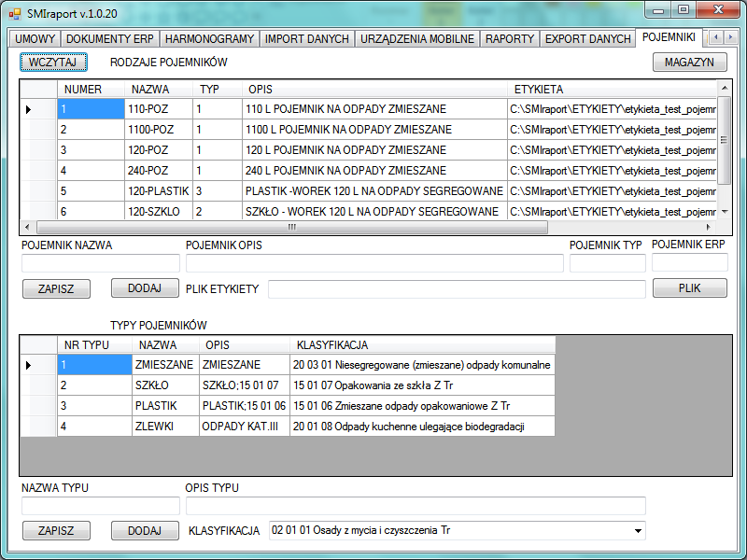Open the MAGAZYN window button
747x560 pixels.
tap(689, 63)
